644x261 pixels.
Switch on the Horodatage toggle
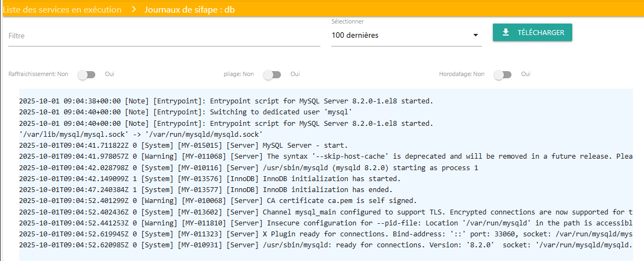(x=503, y=74)
